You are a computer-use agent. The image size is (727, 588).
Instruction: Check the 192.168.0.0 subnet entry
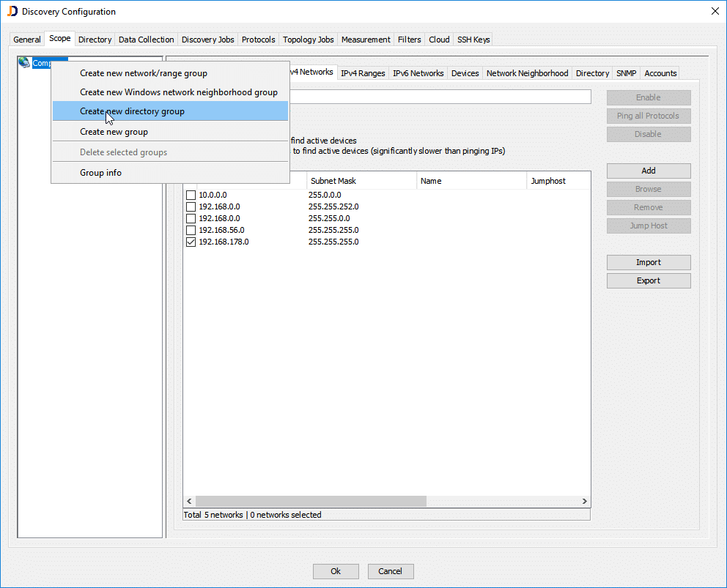point(191,206)
